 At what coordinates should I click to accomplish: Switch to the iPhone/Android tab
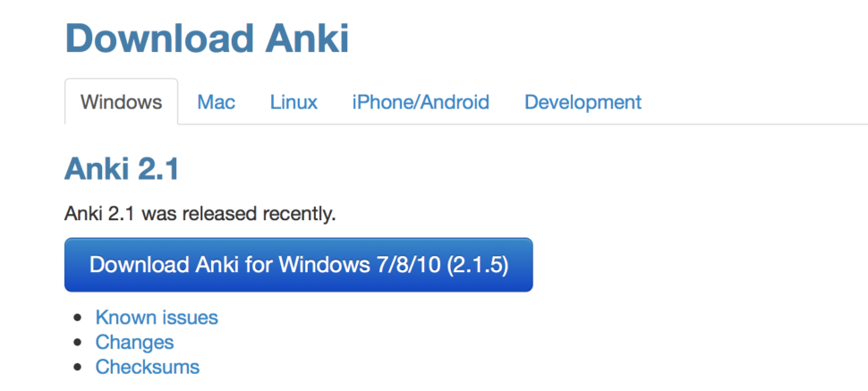421,102
